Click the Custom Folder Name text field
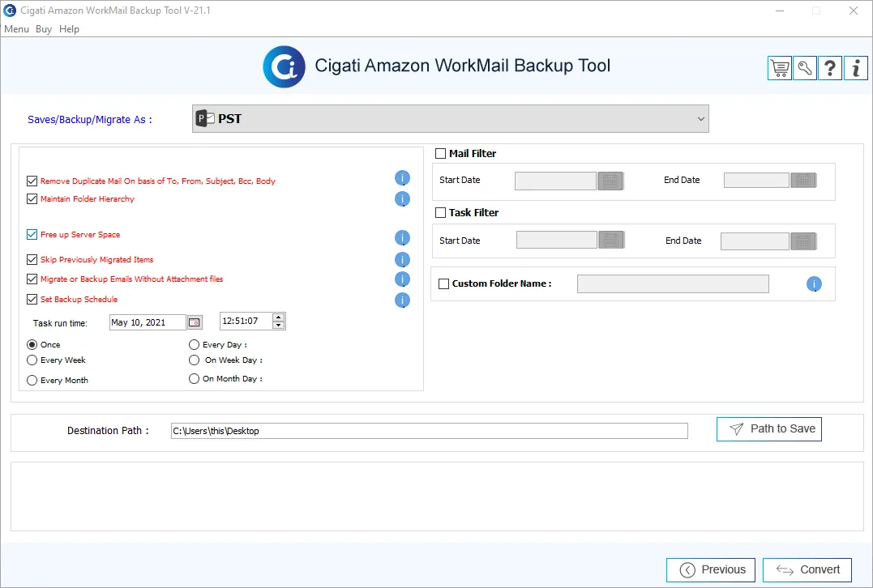Screen dimensions: 873x588 tap(673, 283)
